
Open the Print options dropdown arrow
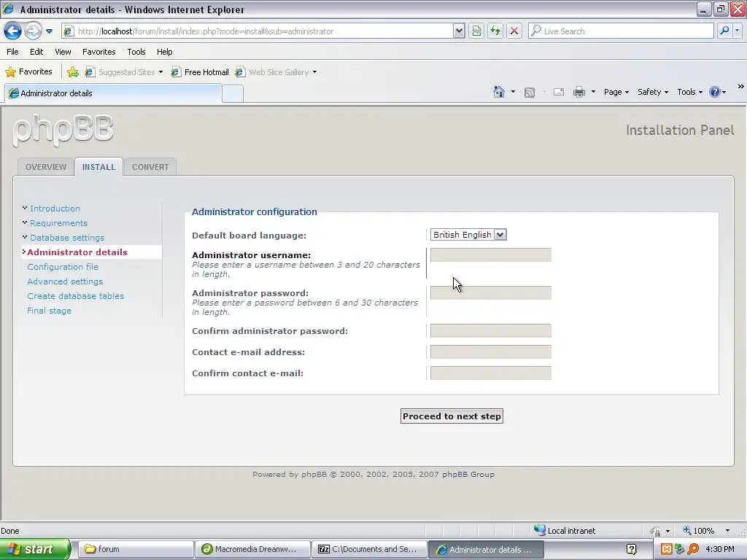click(593, 92)
